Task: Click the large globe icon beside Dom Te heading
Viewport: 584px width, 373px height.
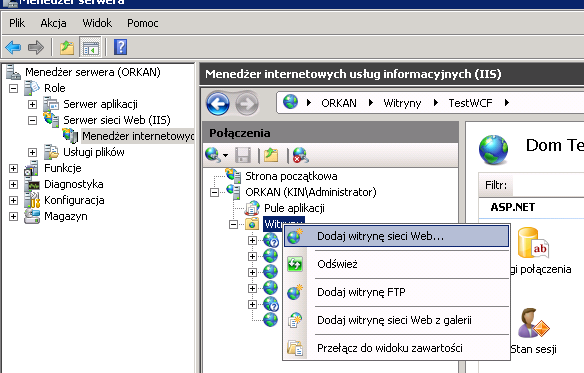Action: point(493,150)
